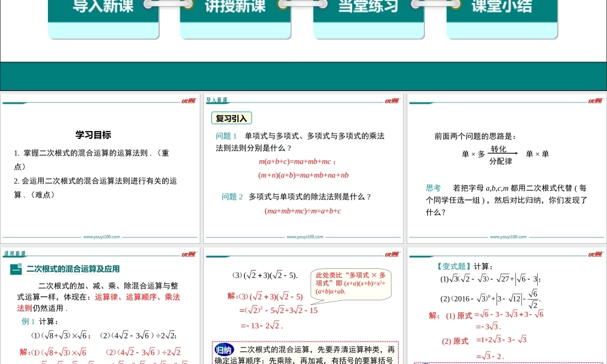Click the 二次根式的混合运算及应用 section title
The image size is (607, 364).
click(x=73, y=269)
